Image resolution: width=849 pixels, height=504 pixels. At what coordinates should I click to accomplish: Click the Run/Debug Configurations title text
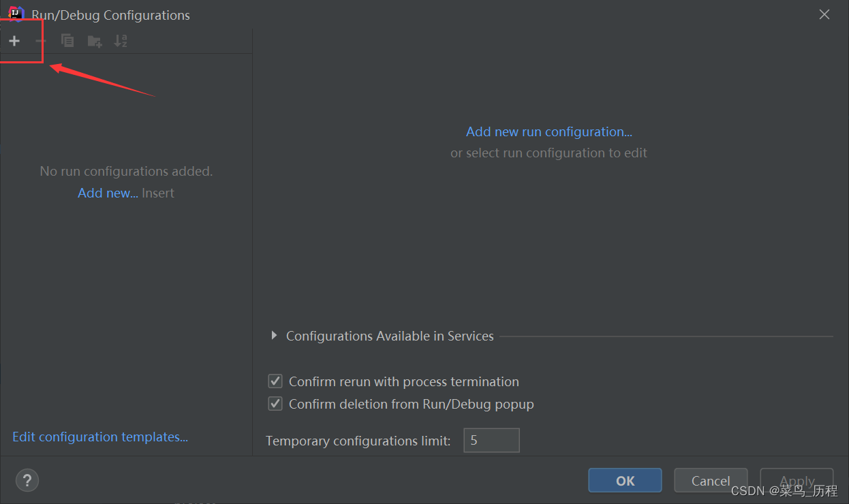pyautogui.click(x=111, y=15)
